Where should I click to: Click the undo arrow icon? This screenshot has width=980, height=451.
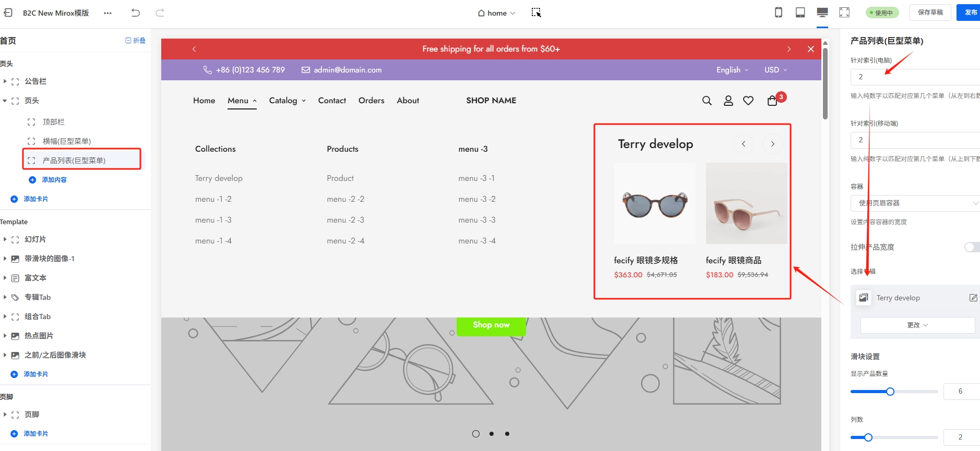point(136,13)
